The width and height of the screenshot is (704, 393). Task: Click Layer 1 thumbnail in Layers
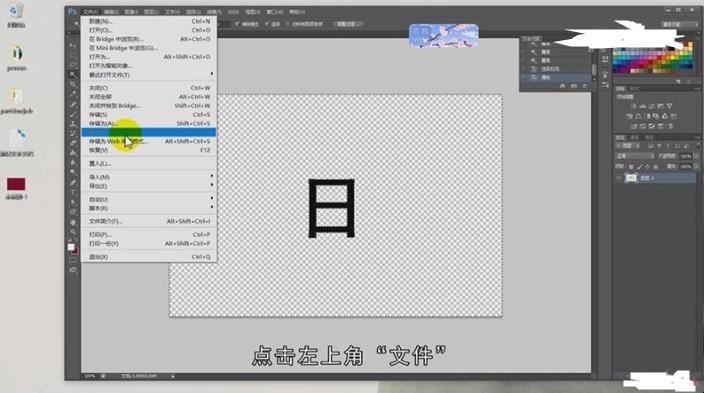pos(631,178)
